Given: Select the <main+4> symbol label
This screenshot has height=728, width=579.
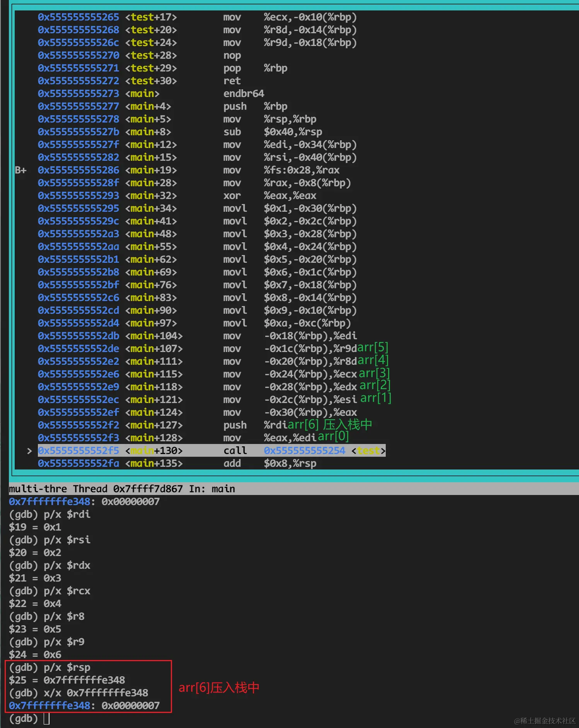Looking at the screenshot, I should 148,106.
